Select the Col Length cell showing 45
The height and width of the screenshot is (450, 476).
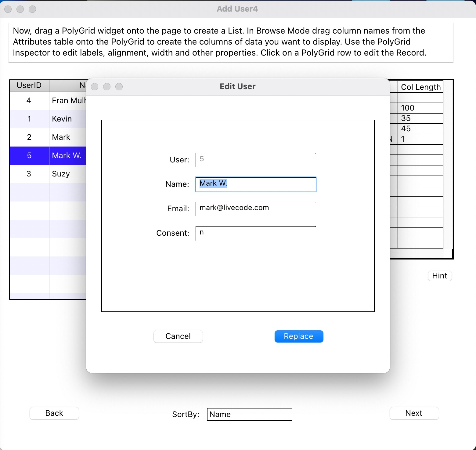420,129
